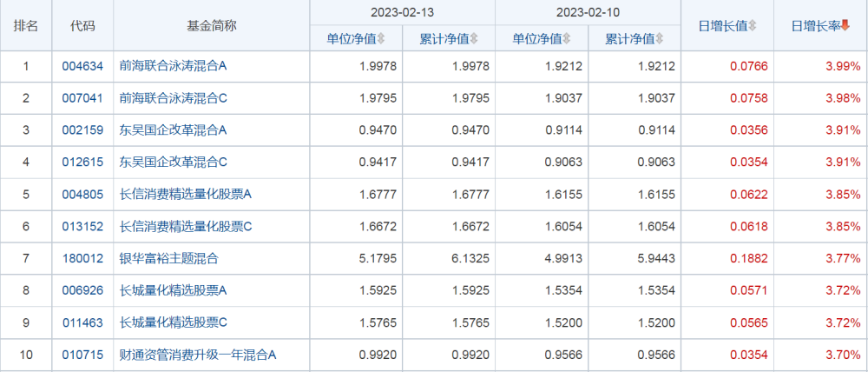Click the 排名 column header

click(x=26, y=26)
